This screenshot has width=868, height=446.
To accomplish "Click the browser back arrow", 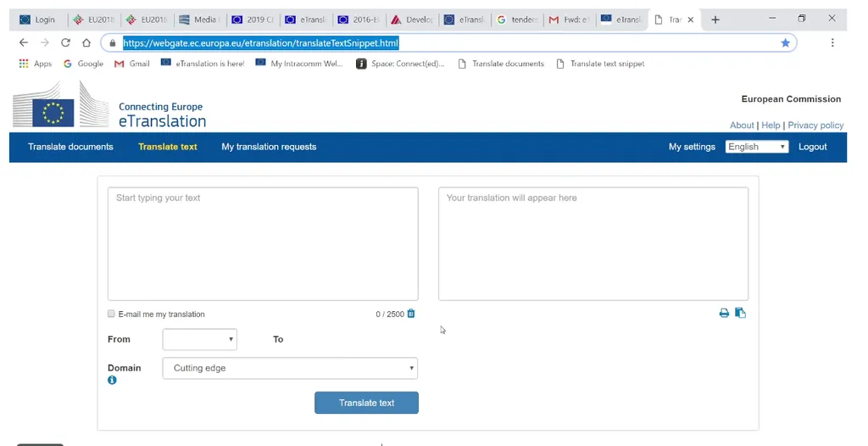I will pos(23,42).
